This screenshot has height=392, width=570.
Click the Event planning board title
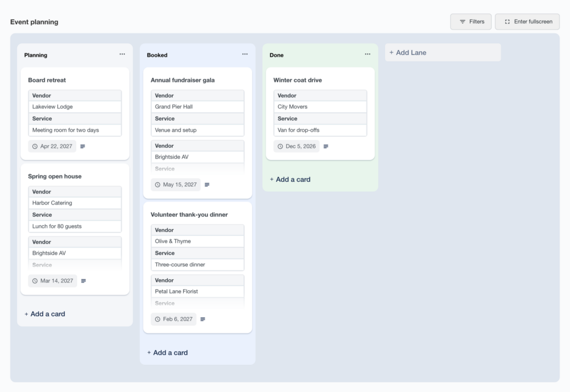(x=34, y=22)
